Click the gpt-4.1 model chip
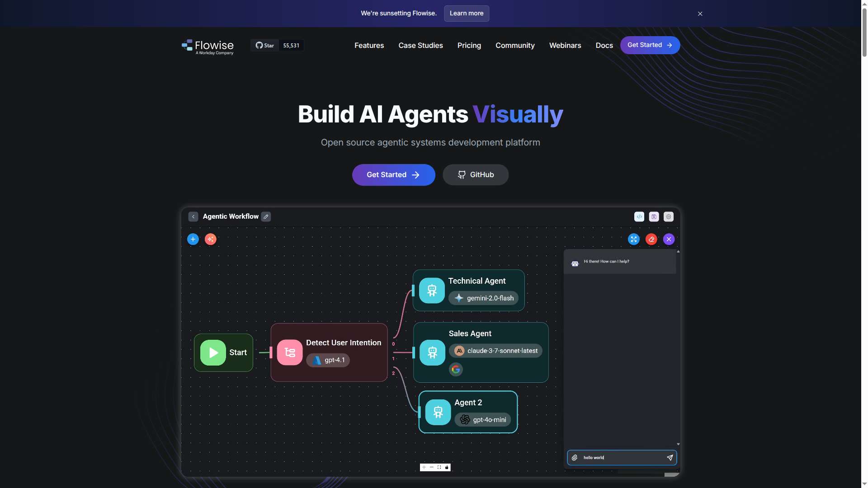Image resolution: width=868 pixels, height=488 pixels. 328,360
